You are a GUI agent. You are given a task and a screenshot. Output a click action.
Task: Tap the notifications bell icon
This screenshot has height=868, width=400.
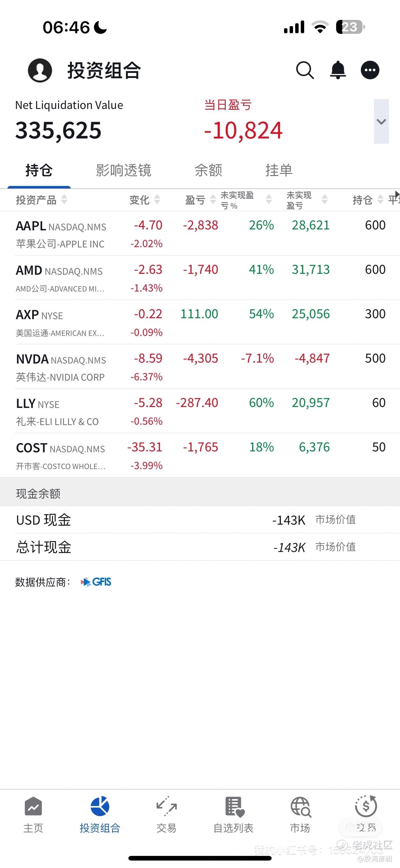[x=338, y=70]
